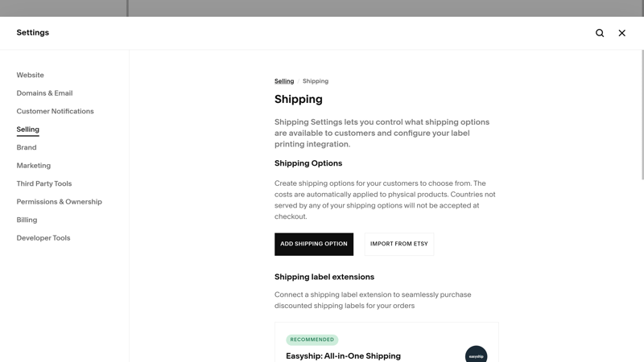Screen dimensions: 644x362
Task: Open Brand settings
Action: tap(27, 147)
